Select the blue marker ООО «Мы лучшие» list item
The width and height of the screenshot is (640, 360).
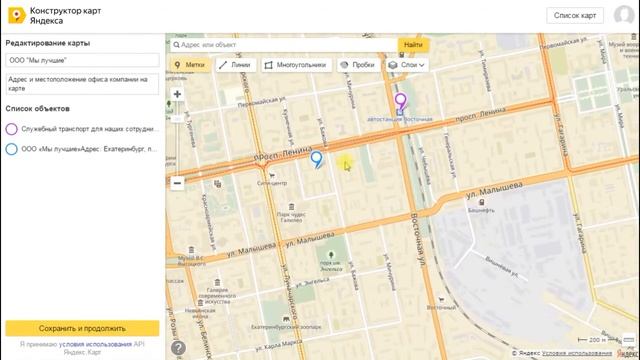pos(82,149)
